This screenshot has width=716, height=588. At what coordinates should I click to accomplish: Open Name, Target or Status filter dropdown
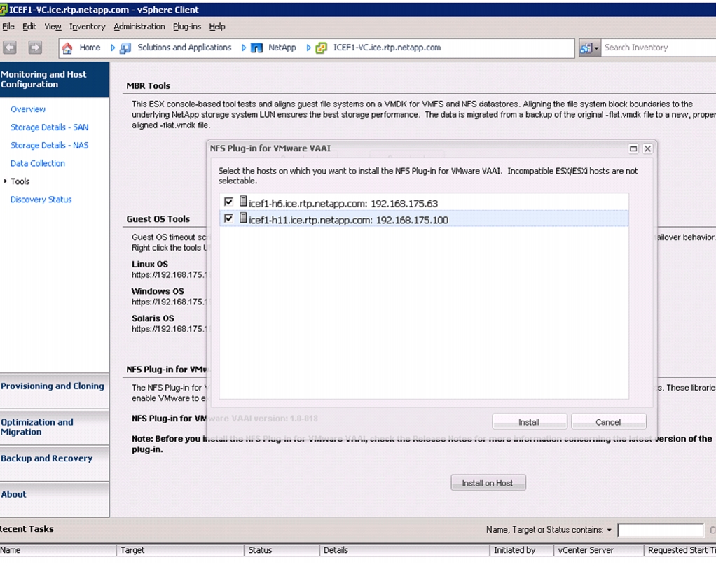coord(609,530)
